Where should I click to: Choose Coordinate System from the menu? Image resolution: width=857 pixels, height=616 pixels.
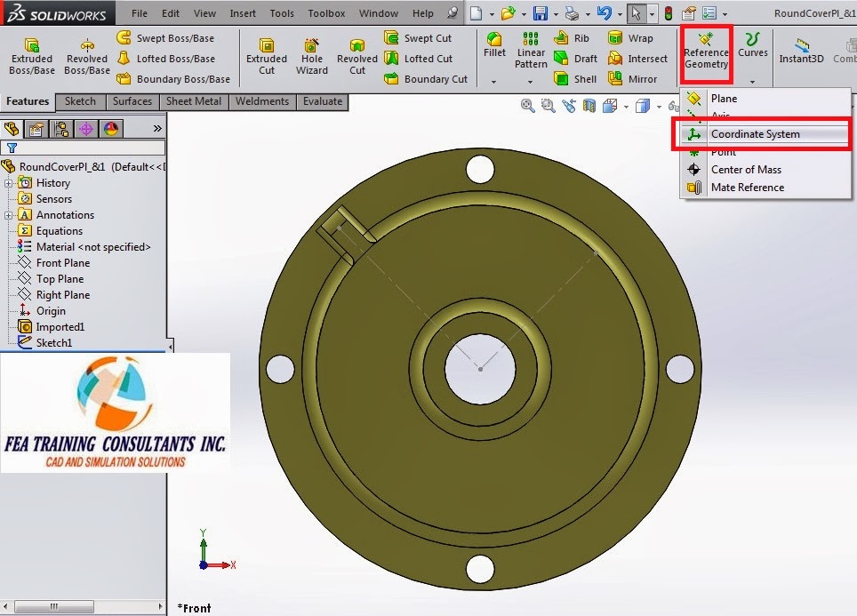click(x=765, y=134)
